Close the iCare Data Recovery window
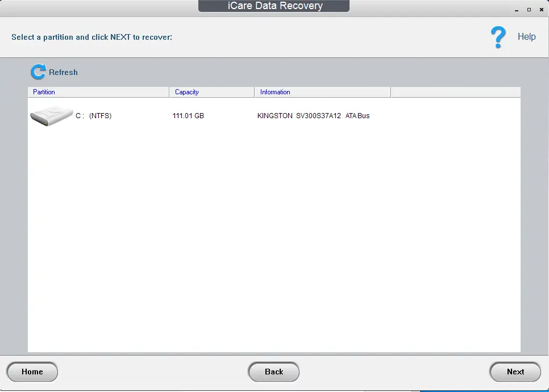Viewport: 549px width, 392px height. point(542,10)
